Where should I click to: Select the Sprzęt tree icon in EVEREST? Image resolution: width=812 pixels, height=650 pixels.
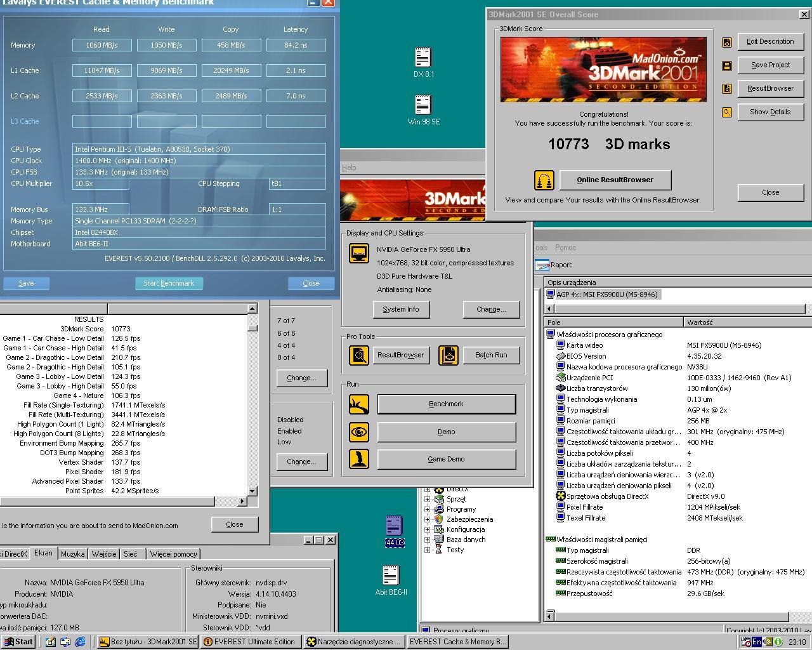[x=438, y=499]
